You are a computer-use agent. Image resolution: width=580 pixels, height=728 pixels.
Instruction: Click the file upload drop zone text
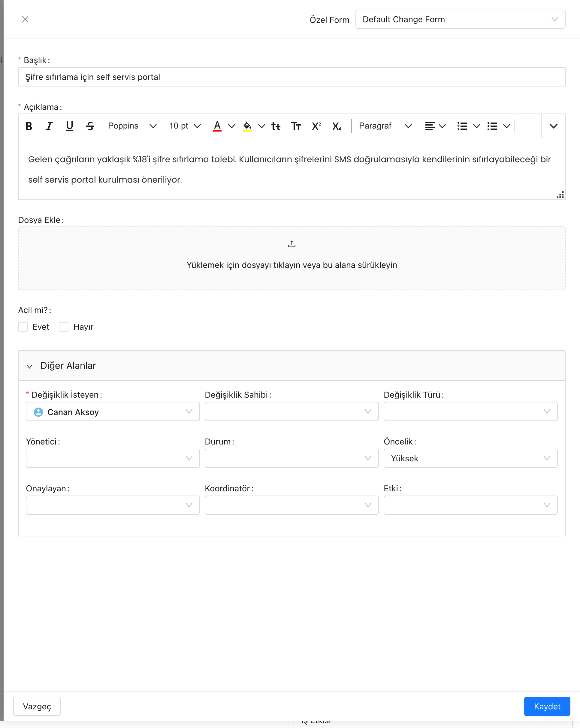pyautogui.click(x=292, y=265)
